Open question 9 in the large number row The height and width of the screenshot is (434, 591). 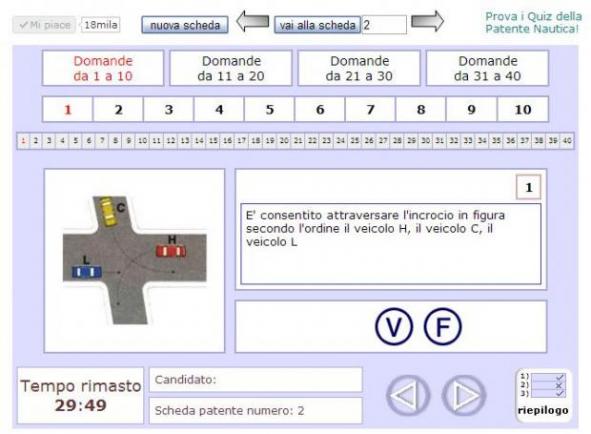tap(472, 109)
